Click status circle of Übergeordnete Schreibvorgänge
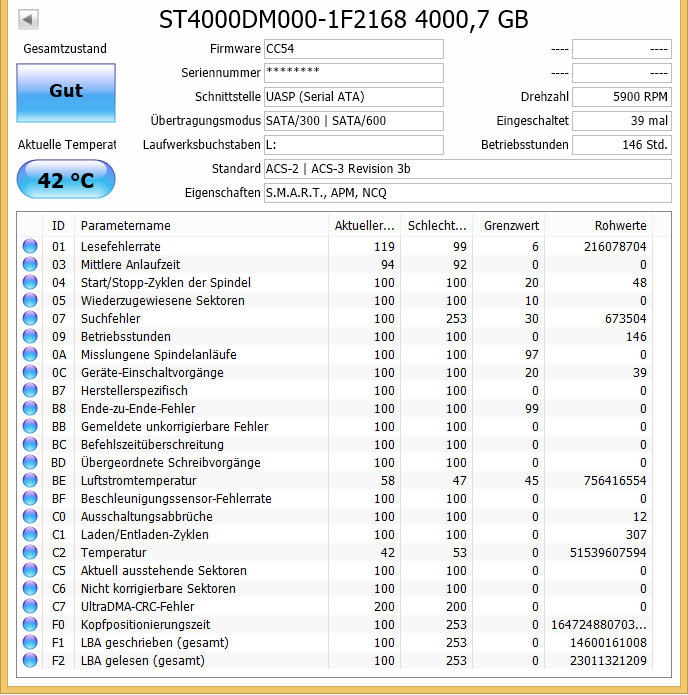The height and width of the screenshot is (695, 688). click(x=30, y=462)
